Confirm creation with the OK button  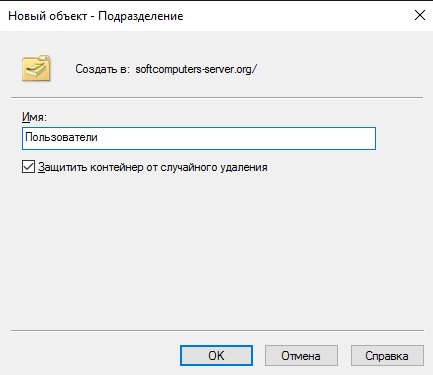[216, 355]
